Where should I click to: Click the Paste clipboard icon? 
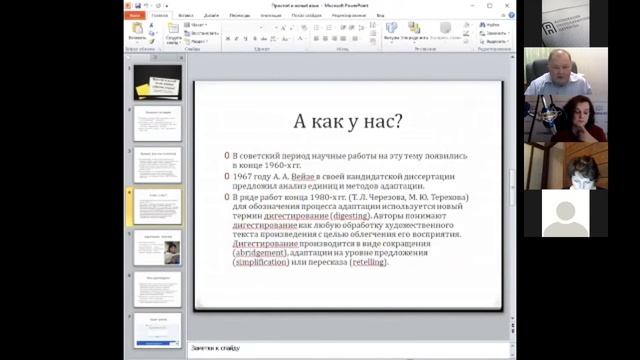(x=137, y=28)
